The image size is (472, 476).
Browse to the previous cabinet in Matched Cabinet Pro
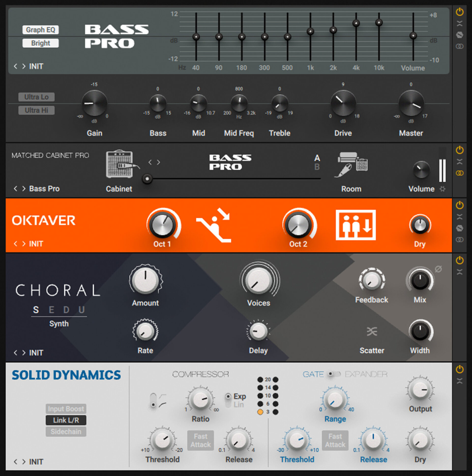(150, 162)
